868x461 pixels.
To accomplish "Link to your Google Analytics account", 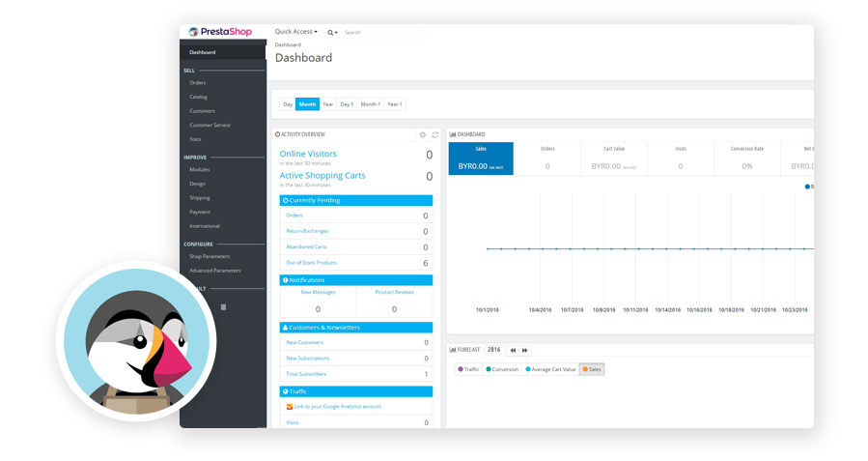I will [x=337, y=406].
